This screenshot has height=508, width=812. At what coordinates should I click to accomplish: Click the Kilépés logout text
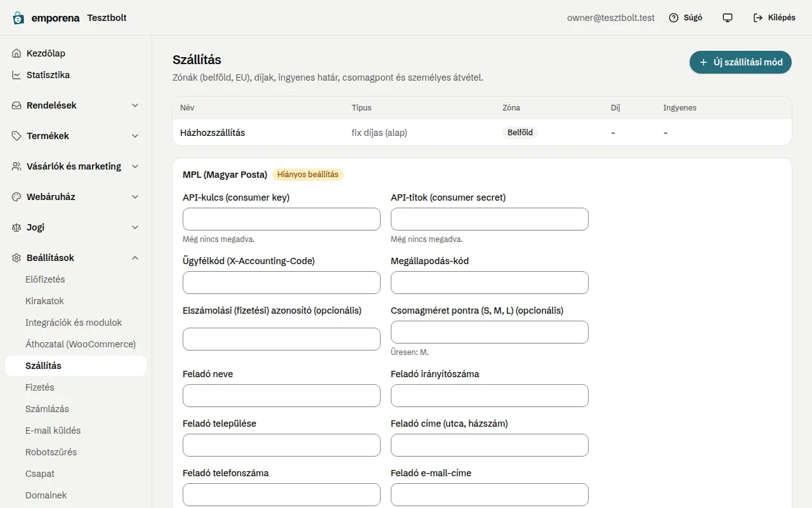pyautogui.click(x=782, y=18)
